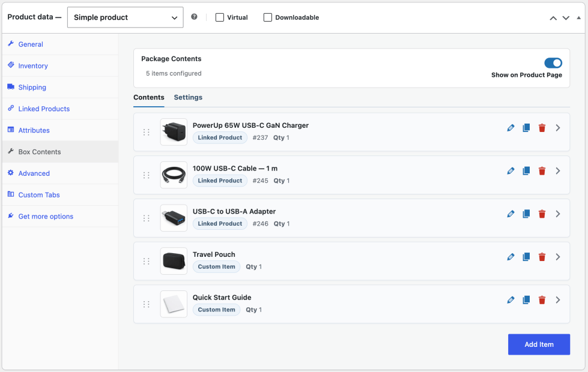Viewport: 588px width, 372px height.
Task: Click the '5 items configured' text
Action: [x=174, y=73]
